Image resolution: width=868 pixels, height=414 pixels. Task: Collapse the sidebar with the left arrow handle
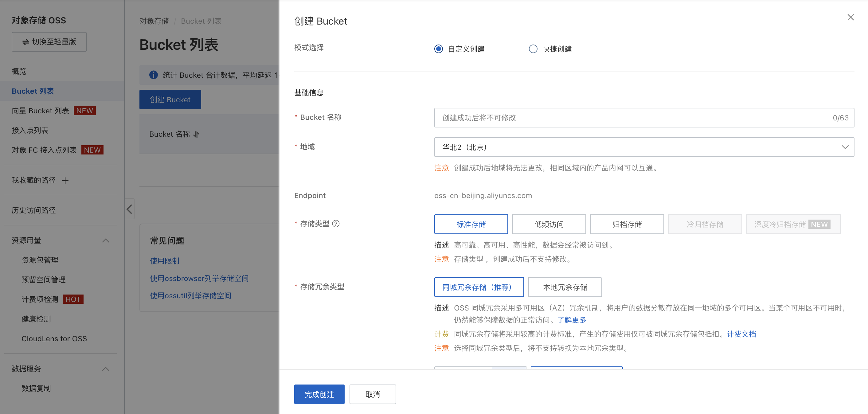[x=129, y=209]
